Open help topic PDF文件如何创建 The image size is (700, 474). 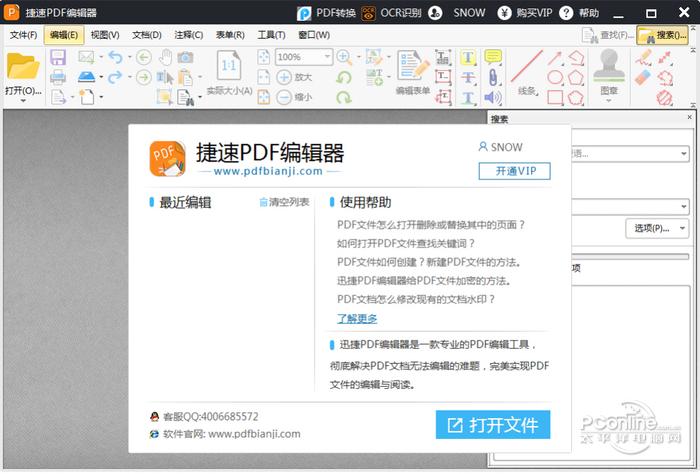tap(429, 262)
